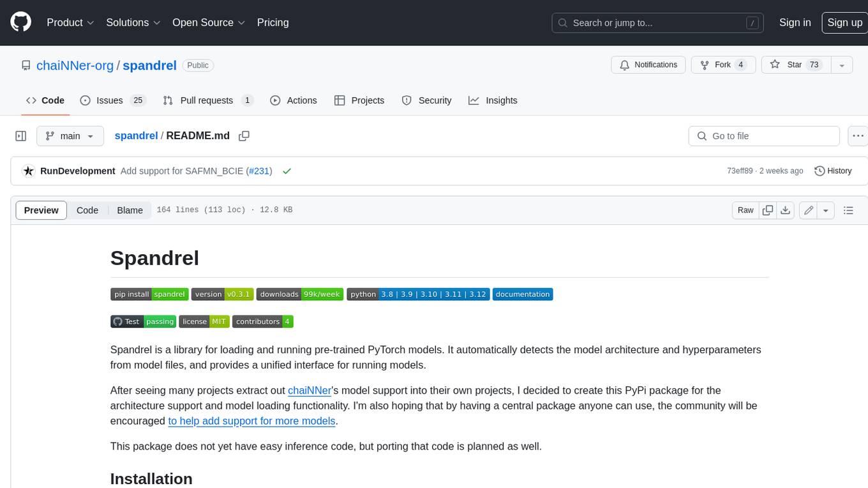Open GitHub homepage via Octocat logo
The image size is (868, 488).
click(21, 22)
